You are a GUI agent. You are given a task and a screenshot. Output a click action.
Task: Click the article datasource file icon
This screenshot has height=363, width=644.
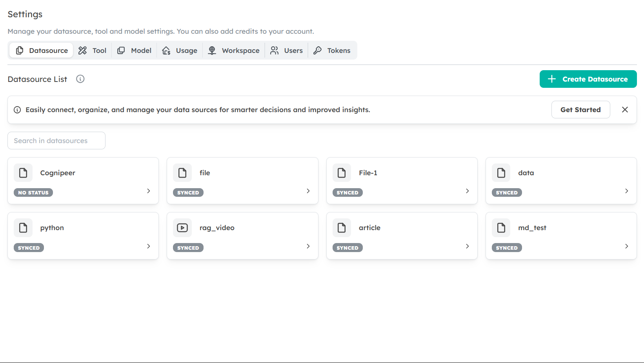point(342,228)
